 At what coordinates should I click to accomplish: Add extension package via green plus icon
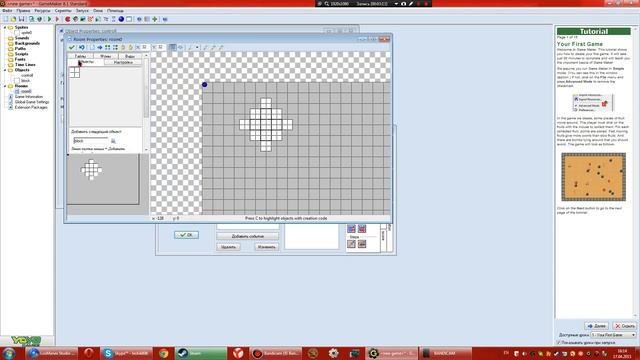click(x=155, y=19)
